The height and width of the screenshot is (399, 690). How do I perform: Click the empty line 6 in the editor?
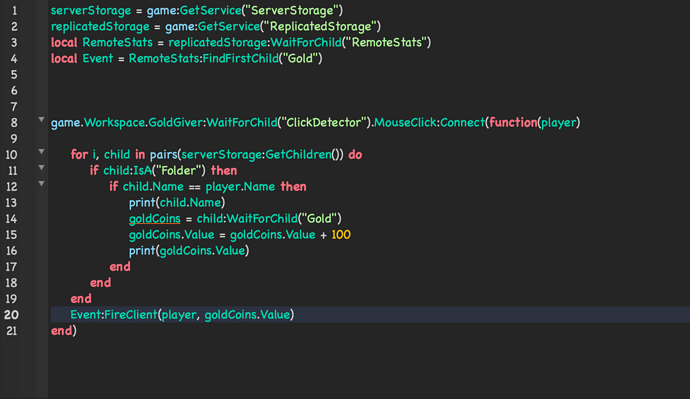point(369,91)
